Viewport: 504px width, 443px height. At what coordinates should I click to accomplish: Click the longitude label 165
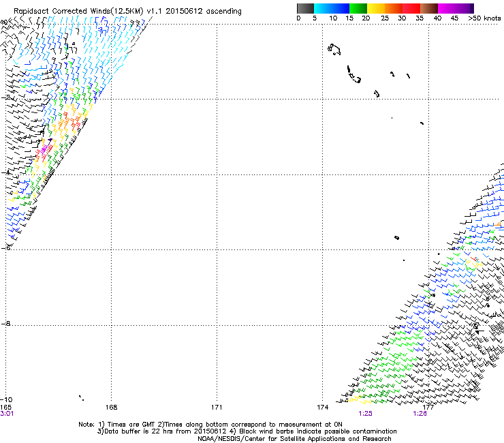coord(5,408)
